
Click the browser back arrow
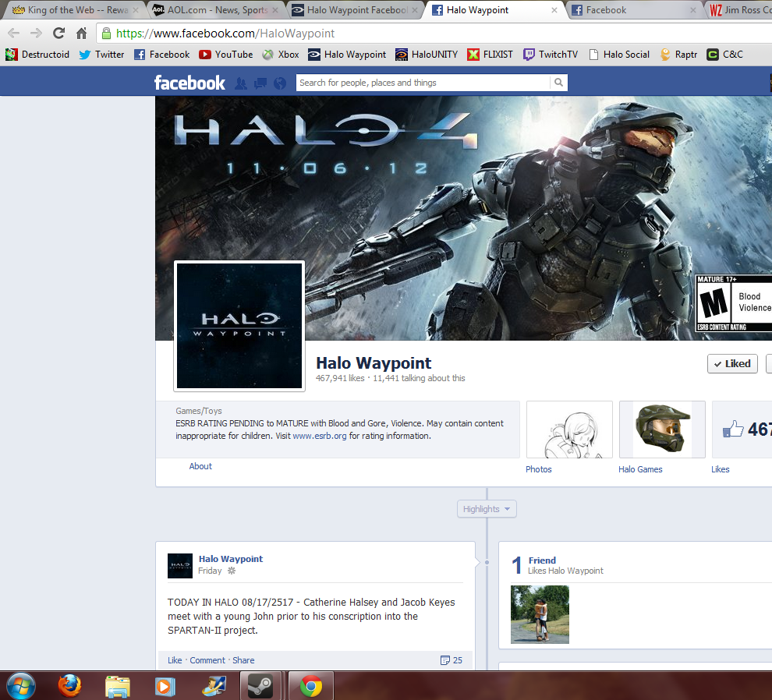coord(14,34)
